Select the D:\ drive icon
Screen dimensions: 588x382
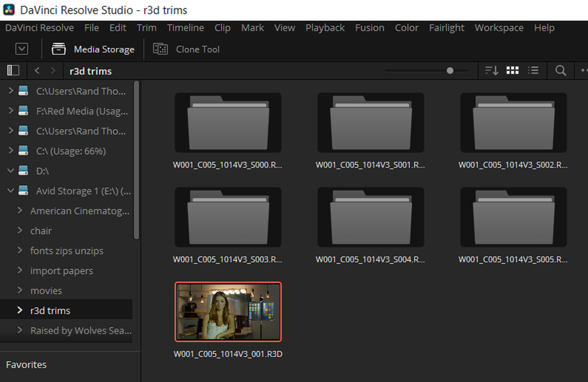[23, 171]
